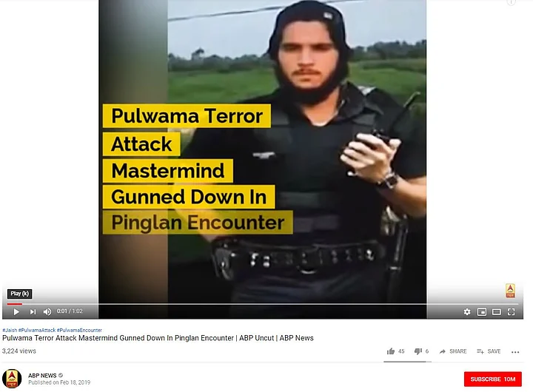Play the video

(16, 311)
